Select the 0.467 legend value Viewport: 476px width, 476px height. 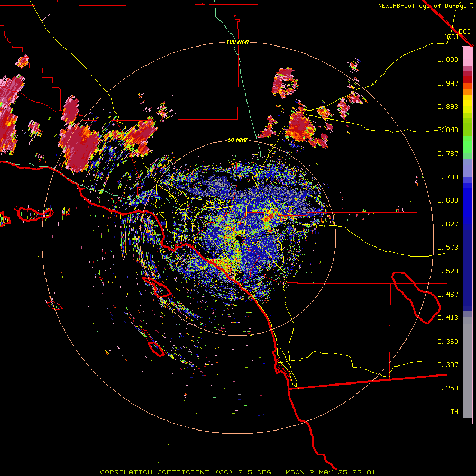coord(448,295)
